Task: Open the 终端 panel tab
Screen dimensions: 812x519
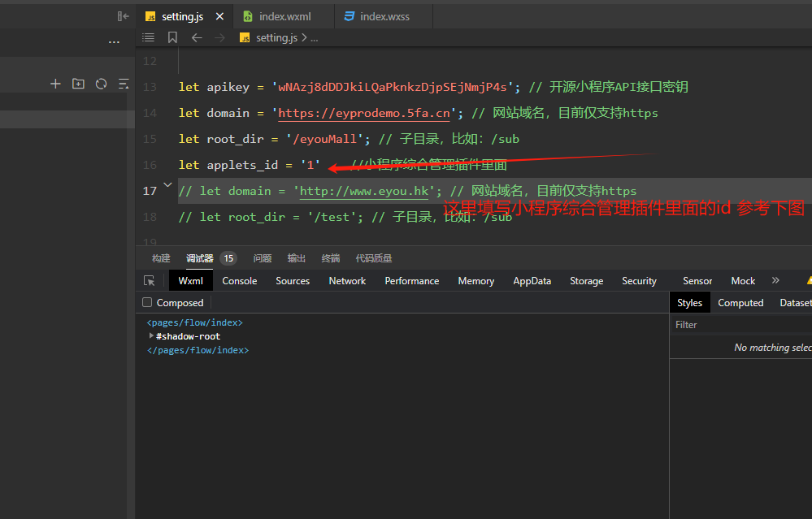Action: tap(330, 258)
